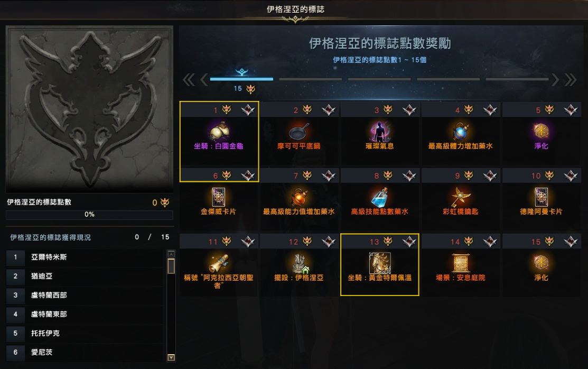Open 亞爾特米斯 region entry in list
The image size is (588, 369).
point(85,257)
